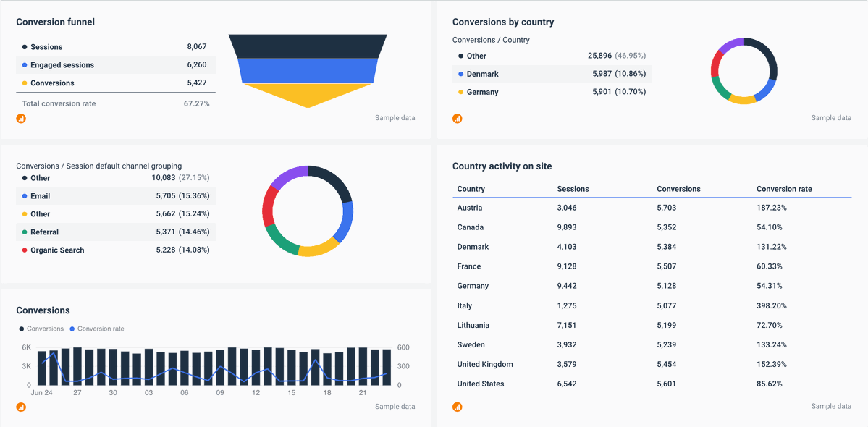868x427 pixels.
Task: Click the Conversions legend row showing 5,427
Action: pyautogui.click(x=116, y=83)
